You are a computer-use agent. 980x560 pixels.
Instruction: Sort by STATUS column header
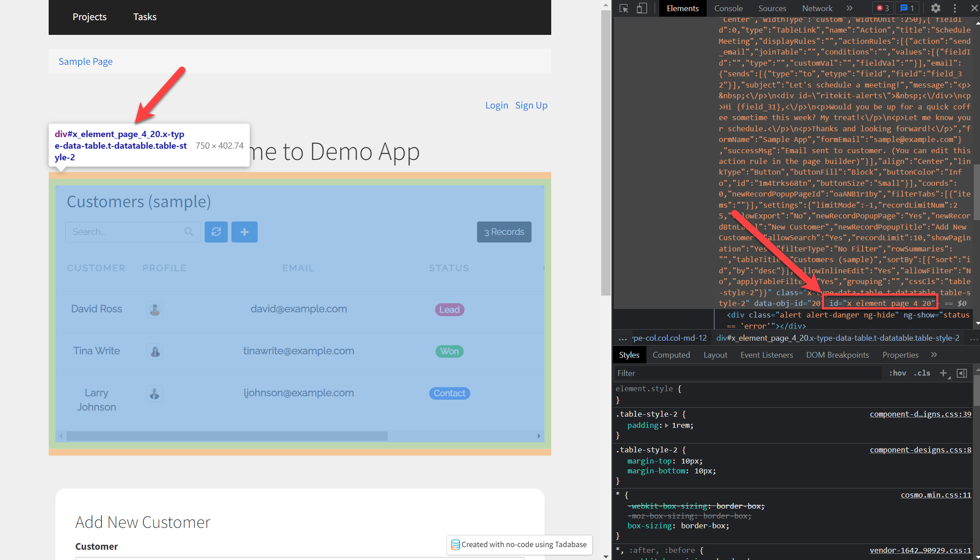point(449,268)
